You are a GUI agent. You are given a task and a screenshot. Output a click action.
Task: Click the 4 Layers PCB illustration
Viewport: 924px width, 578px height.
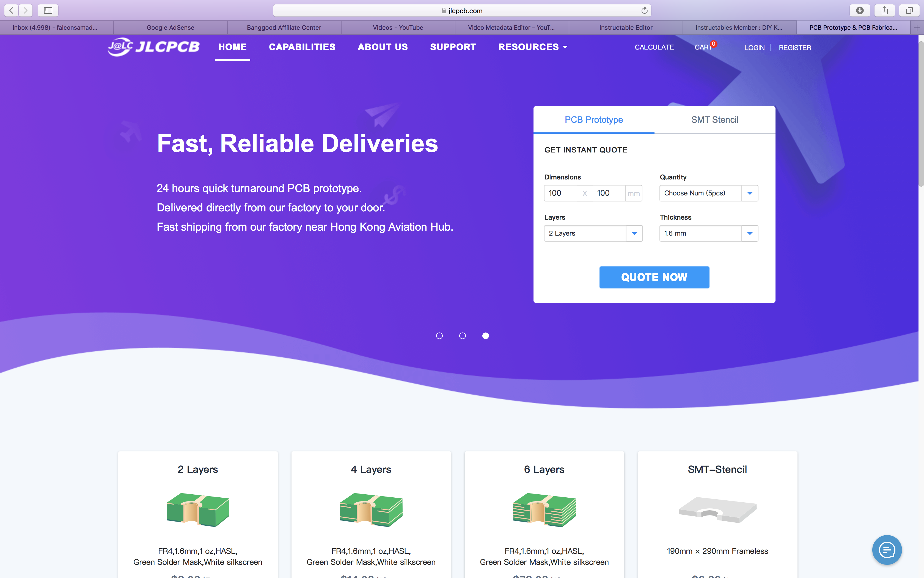tap(371, 510)
